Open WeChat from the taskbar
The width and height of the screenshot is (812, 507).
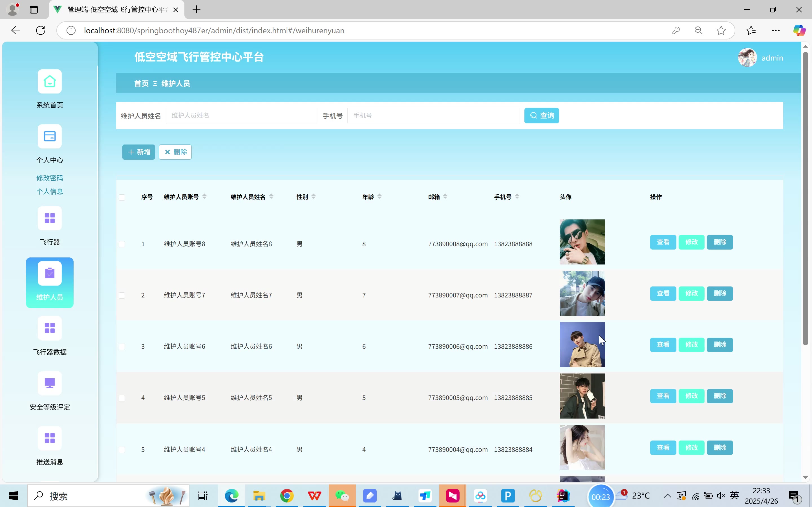(342, 496)
